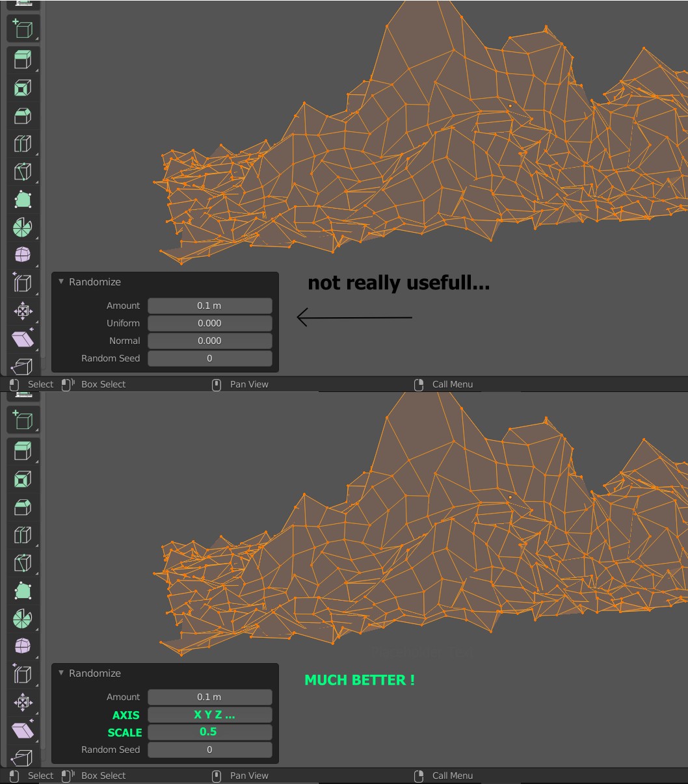Viewport: 688px width, 784px height.
Task: Open the AXIS field showing X Y Z
Action: [209, 714]
